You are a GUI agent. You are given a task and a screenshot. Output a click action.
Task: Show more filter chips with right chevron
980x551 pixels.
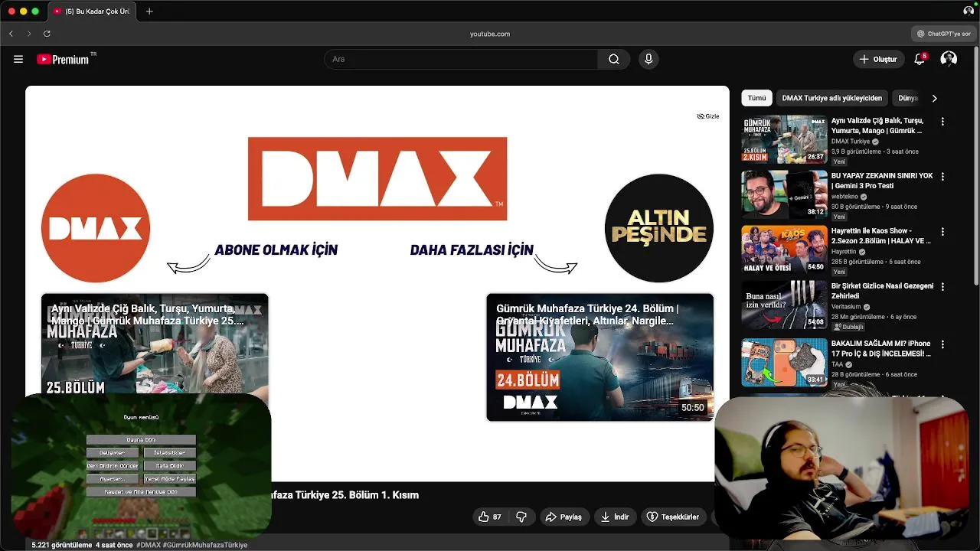coord(934,98)
